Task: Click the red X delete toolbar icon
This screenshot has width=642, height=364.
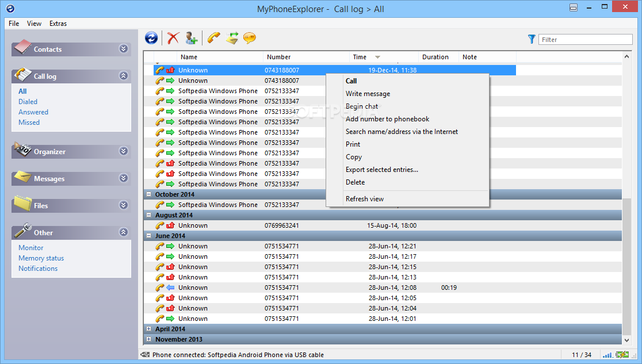Action: pos(173,38)
